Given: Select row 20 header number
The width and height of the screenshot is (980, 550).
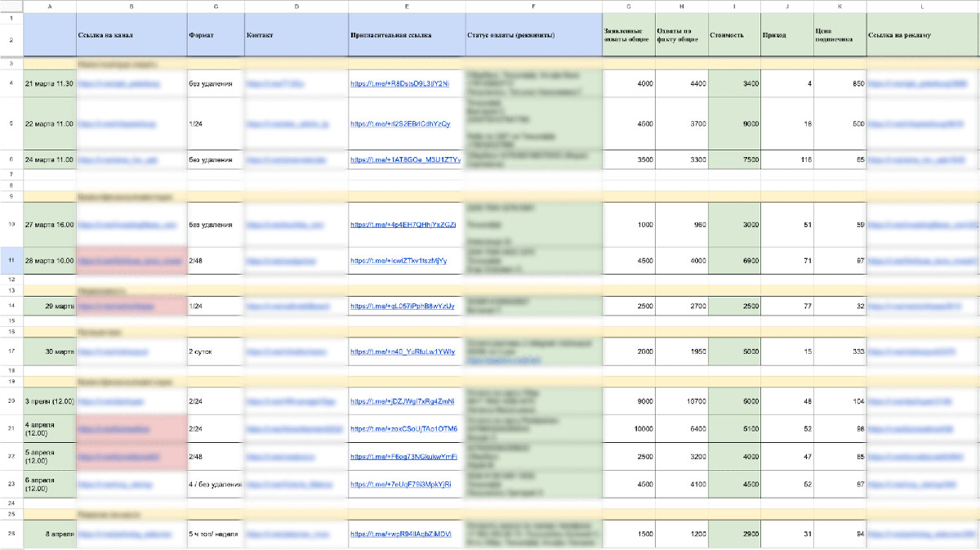Looking at the screenshot, I should 11,401.
